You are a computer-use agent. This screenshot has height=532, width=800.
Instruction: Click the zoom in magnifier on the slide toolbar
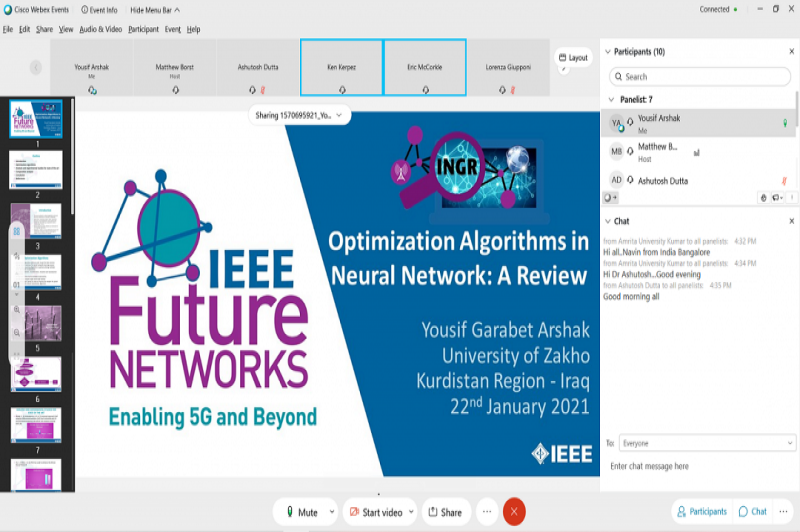17,309
